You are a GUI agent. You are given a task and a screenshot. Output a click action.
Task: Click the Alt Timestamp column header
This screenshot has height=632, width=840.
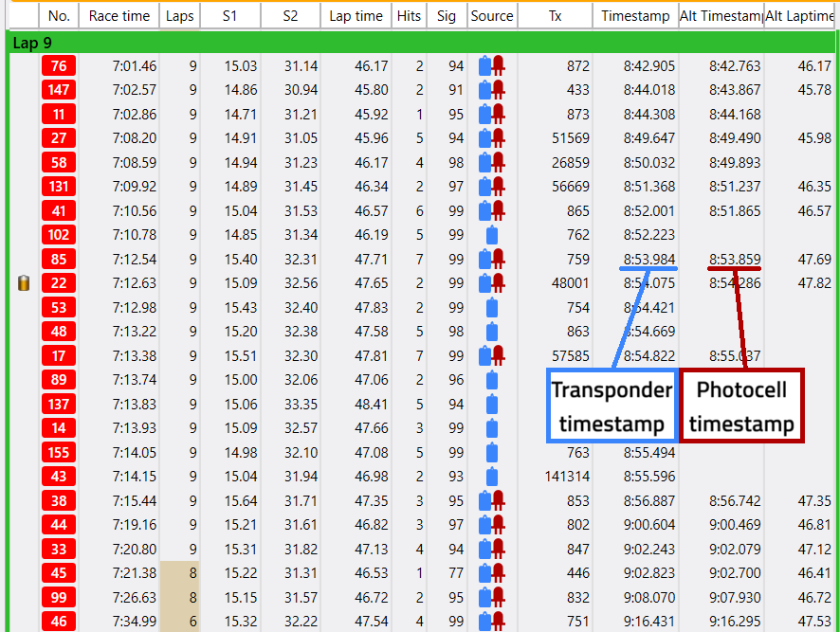pyautogui.click(x=721, y=16)
